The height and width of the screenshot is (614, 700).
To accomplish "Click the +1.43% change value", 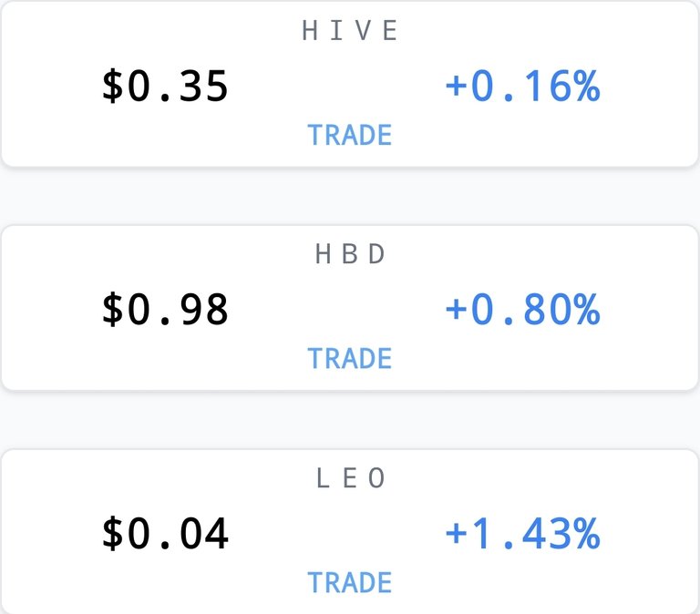I will click(x=523, y=533).
